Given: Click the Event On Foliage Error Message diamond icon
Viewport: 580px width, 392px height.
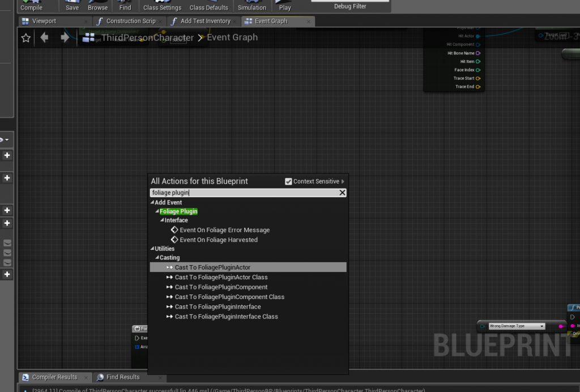Looking at the screenshot, I should (174, 230).
